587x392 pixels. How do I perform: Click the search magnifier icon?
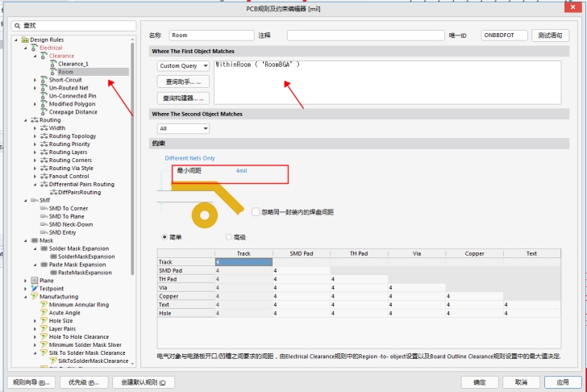pyautogui.click(x=17, y=26)
